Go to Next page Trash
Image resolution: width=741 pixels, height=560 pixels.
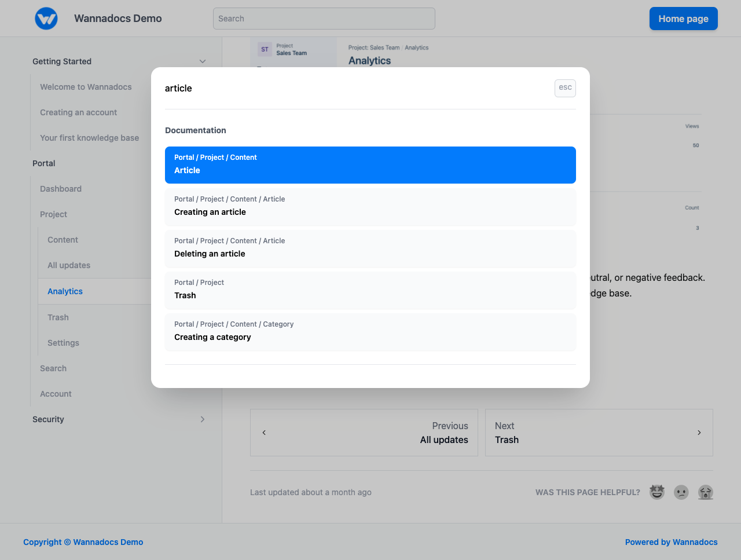[599, 433]
